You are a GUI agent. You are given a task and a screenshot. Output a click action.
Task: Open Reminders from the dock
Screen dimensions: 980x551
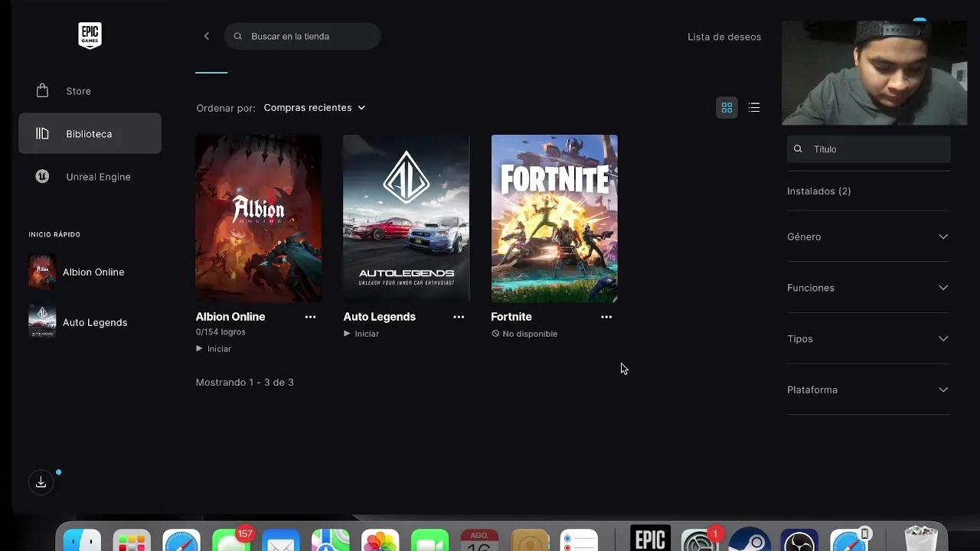(579, 540)
